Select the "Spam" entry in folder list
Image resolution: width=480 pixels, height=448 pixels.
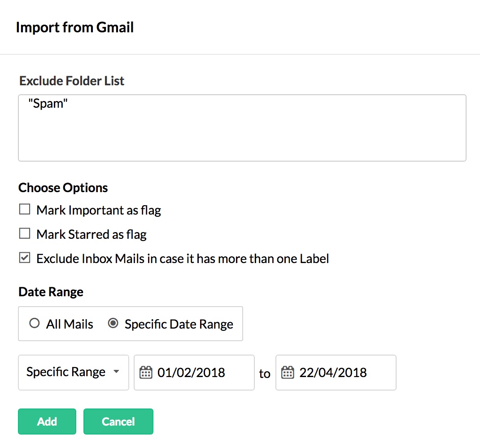tap(48, 104)
